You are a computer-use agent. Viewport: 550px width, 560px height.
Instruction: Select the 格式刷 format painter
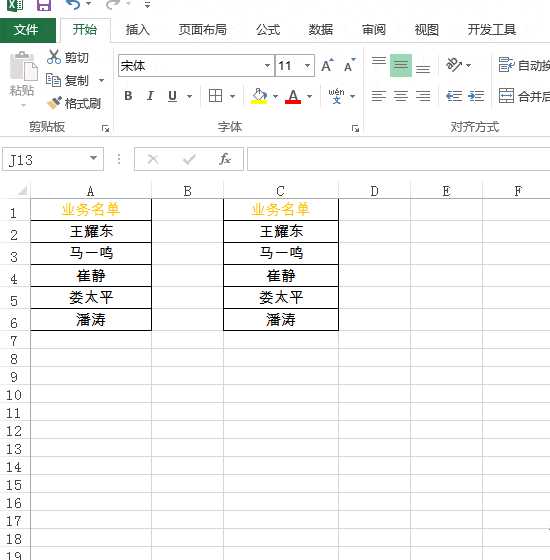click(74, 104)
